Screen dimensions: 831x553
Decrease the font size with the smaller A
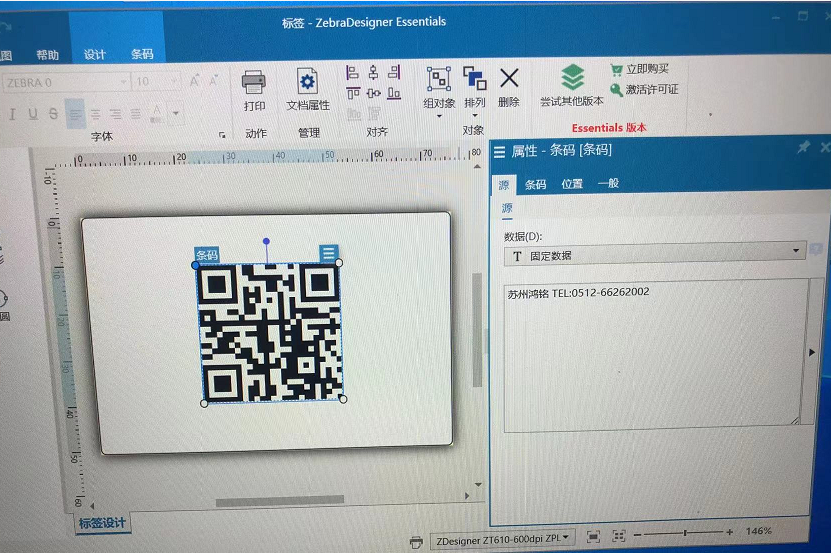(214, 81)
